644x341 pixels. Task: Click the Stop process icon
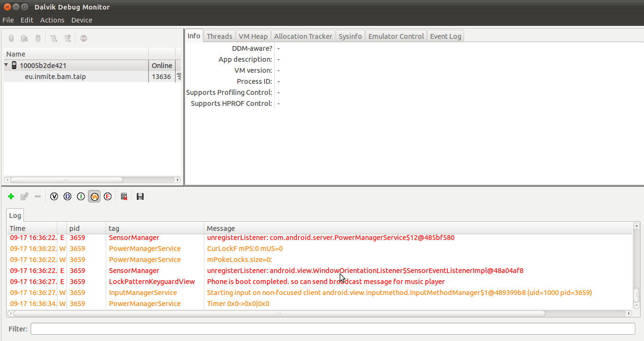click(x=84, y=38)
